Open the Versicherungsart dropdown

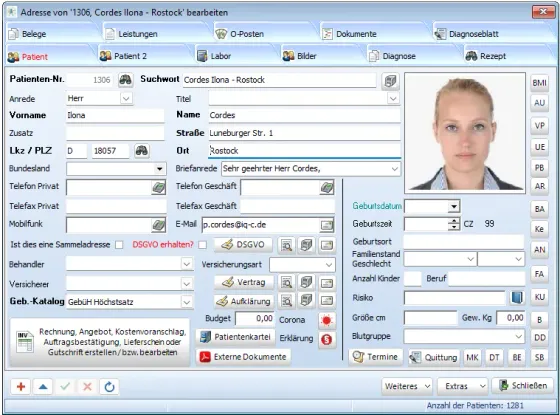point(329,265)
